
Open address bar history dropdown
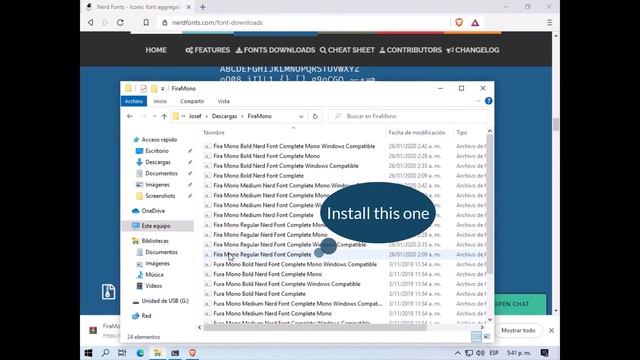pyautogui.click(x=301, y=116)
